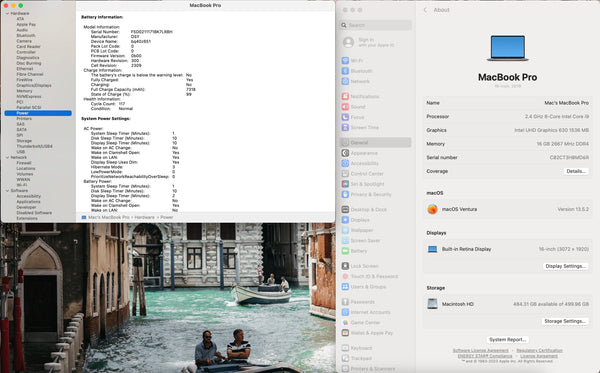Select Wallet & Apple Pay icon
The image size is (600, 373).
click(345, 333)
